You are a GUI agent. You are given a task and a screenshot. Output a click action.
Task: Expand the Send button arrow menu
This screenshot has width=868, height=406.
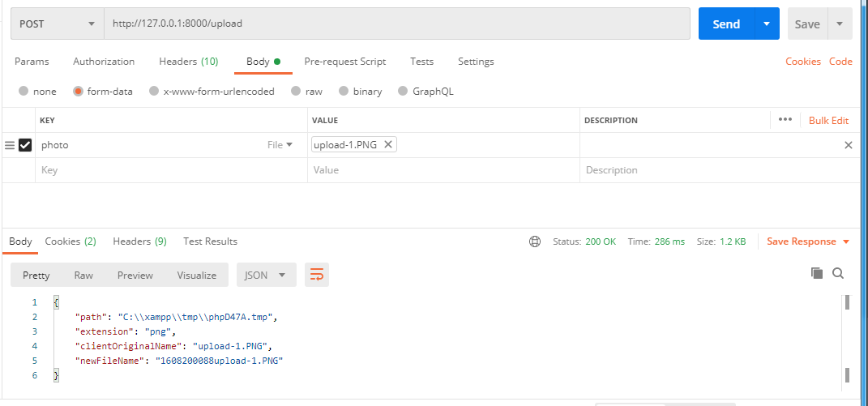point(767,24)
